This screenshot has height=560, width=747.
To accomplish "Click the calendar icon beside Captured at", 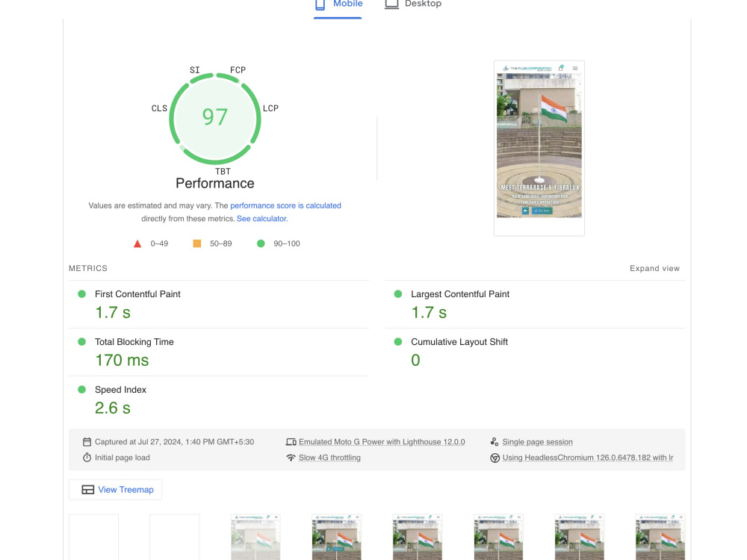I will (x=87, y=442).
